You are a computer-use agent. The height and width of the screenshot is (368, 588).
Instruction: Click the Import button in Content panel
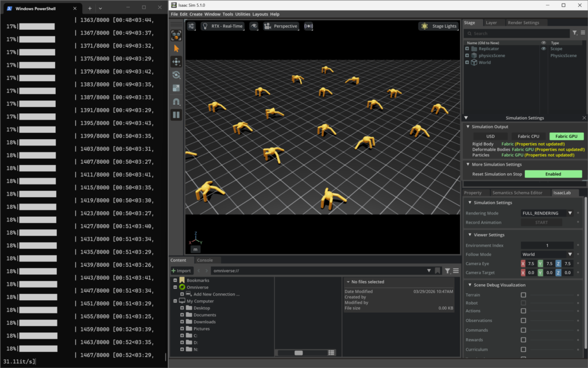[181, 271]
